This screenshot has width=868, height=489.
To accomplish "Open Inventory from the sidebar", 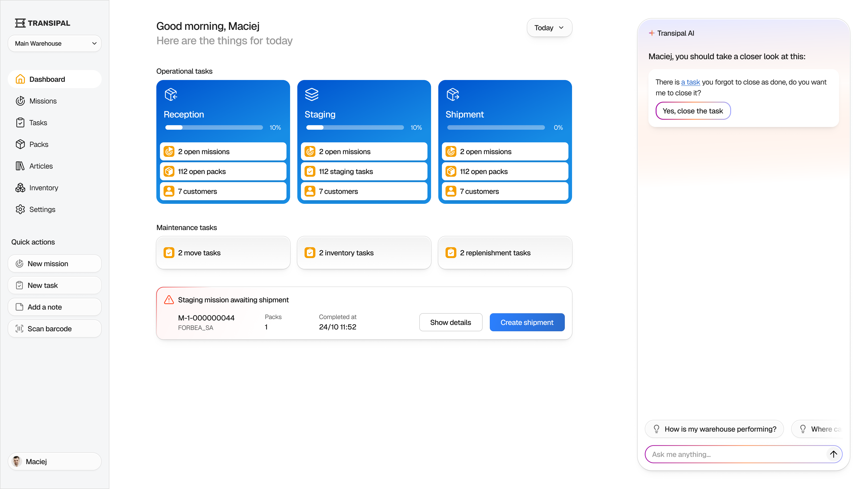I will (x=55, y=188).
